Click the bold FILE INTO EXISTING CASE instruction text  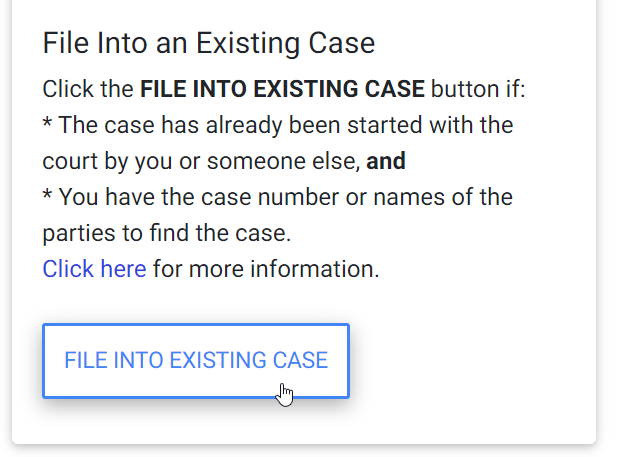click(282, 89)
